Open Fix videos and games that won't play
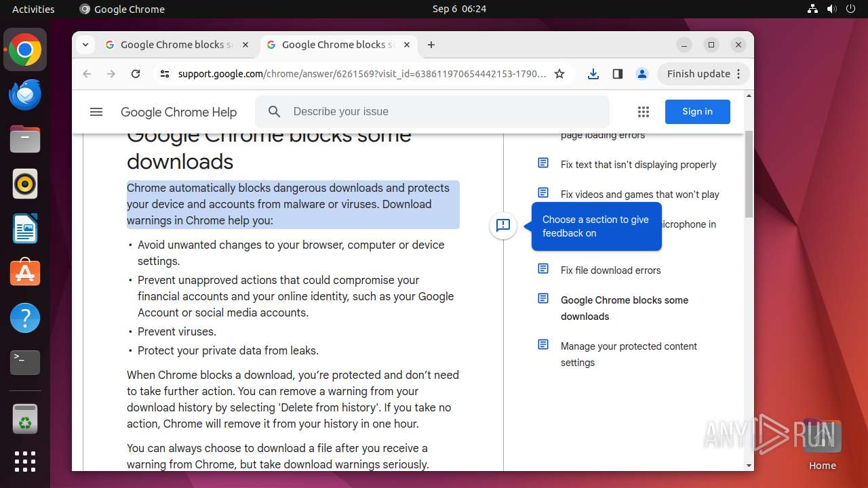Viewport: 868px width, 488px height. pyautogui.click(x=639, y=195)
